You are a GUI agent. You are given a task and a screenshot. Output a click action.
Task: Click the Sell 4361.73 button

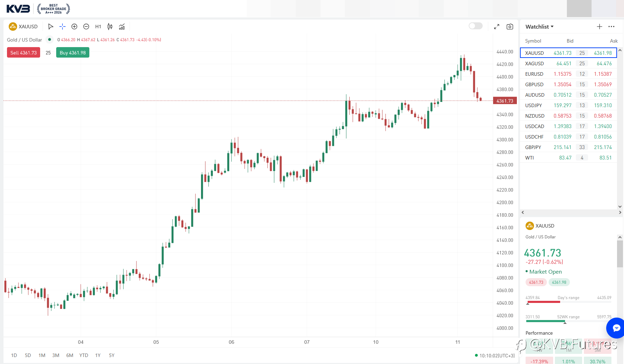[23, 53]
